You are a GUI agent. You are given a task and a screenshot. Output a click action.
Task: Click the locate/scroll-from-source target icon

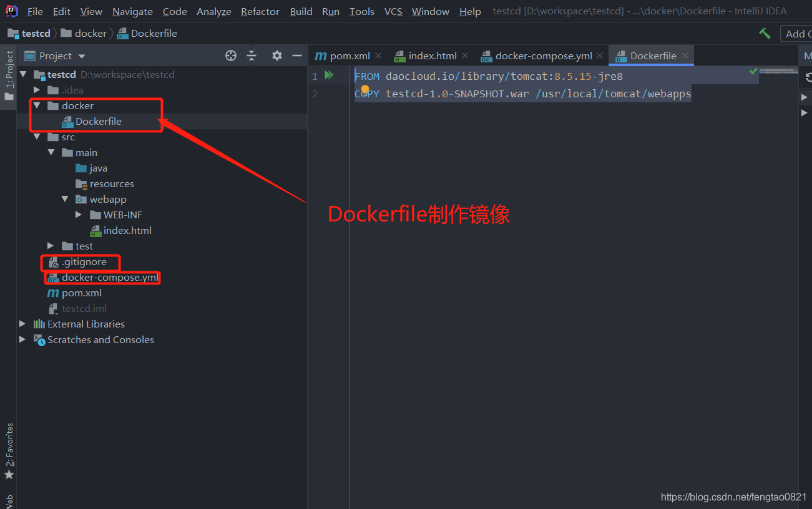coord(231,56)
